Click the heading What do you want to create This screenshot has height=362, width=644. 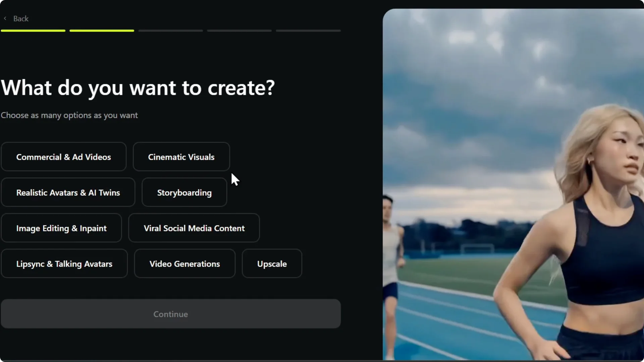(138, 88)
